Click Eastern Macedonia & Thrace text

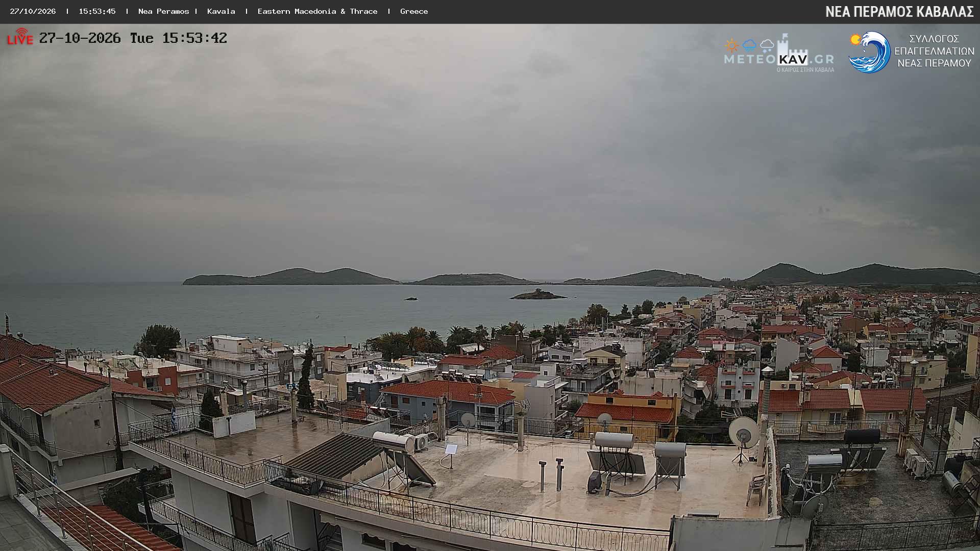[317, 11]
